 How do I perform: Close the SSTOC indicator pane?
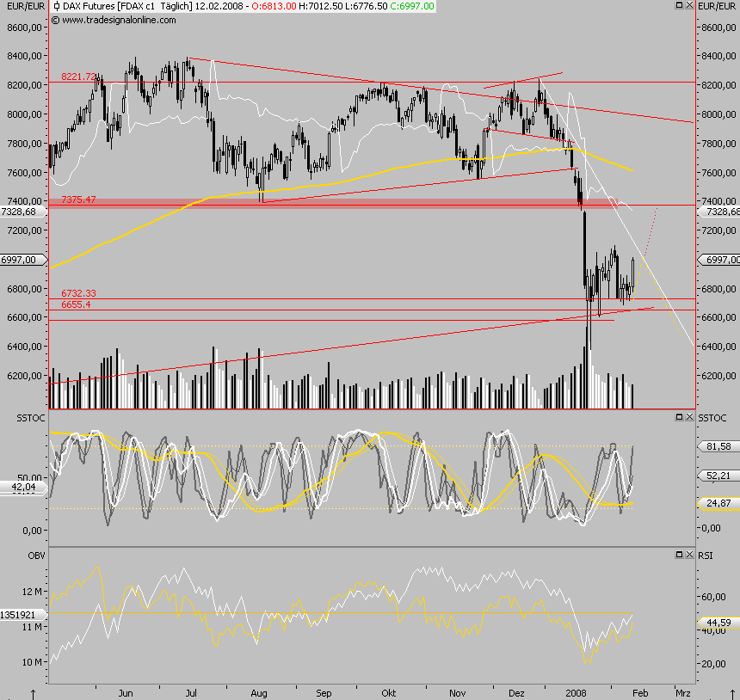pos(689,416)
